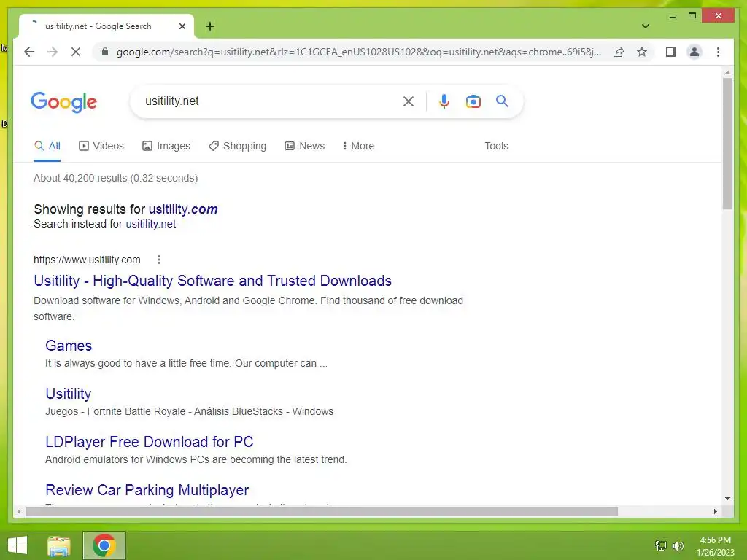
Task: Click the horizontal scroll right arrow
Action: point(716,511)
